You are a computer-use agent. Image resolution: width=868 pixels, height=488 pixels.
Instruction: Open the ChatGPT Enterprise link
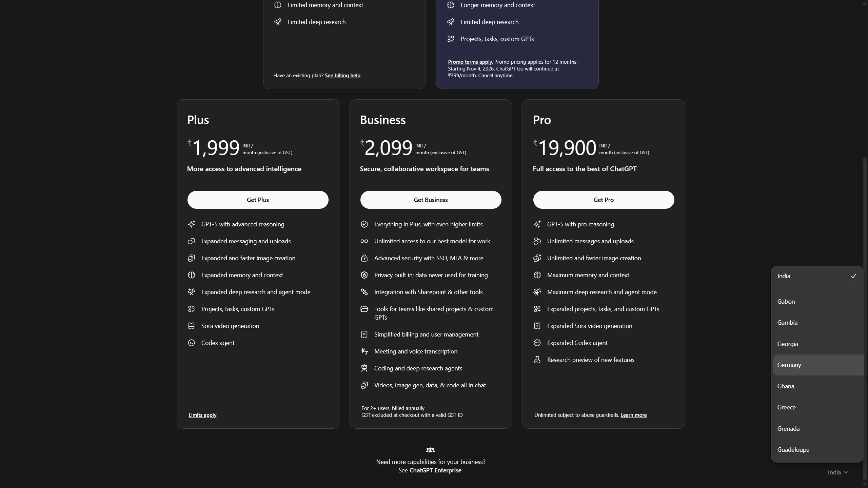point(435,470)
